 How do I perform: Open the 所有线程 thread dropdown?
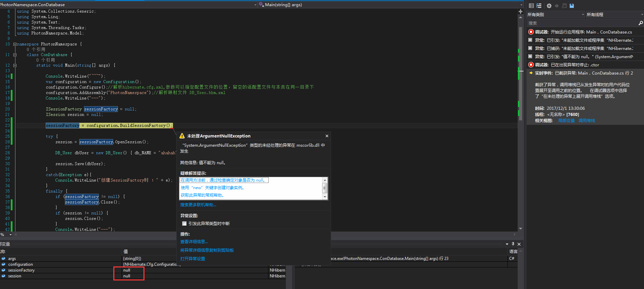coord(615,14)
